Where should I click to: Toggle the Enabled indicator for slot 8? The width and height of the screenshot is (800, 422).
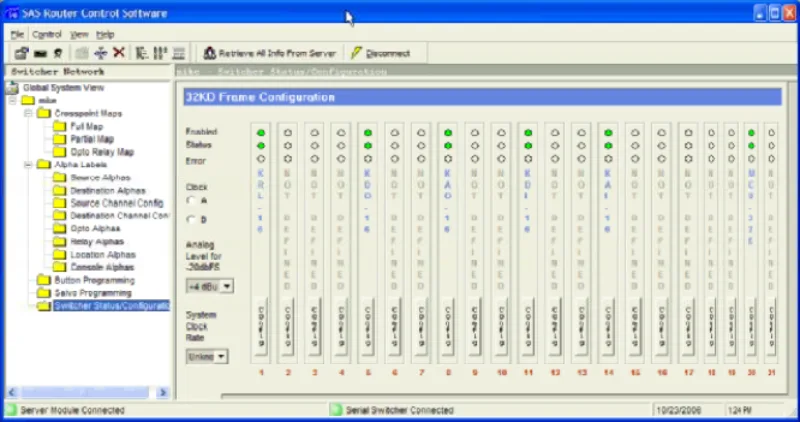[x=448, y=133]
